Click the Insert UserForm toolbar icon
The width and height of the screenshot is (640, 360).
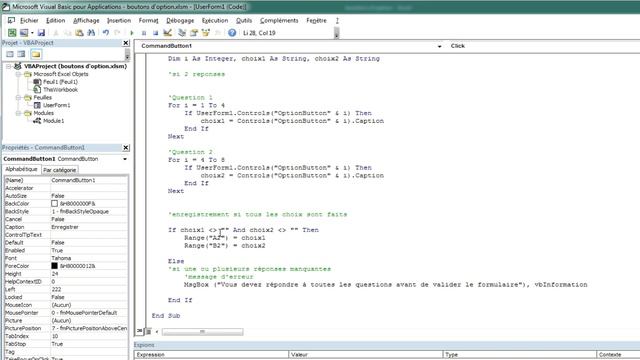click(24, 33)
